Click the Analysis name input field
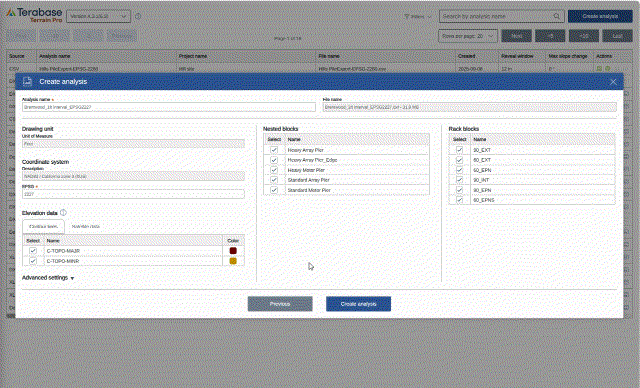This screenshot has width=640, height=388. tap(169, 107)
